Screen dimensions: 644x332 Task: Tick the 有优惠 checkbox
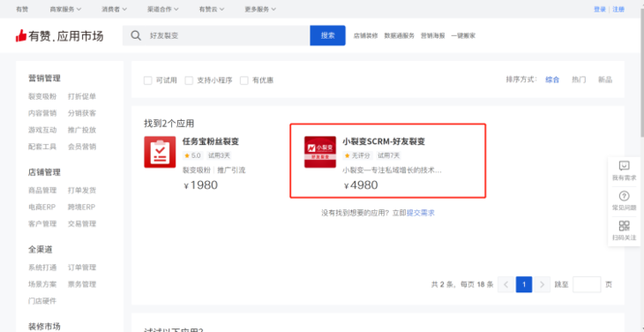point(244,80)
